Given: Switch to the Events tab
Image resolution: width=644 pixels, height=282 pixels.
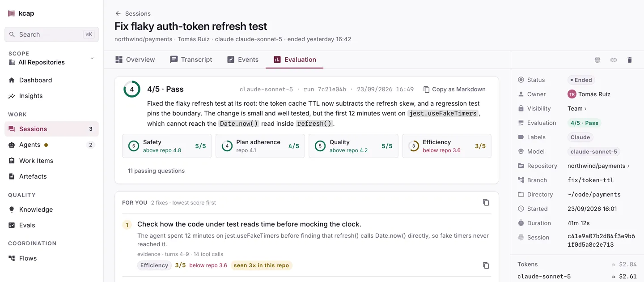Looking at the screenshot, I should 243,60.
